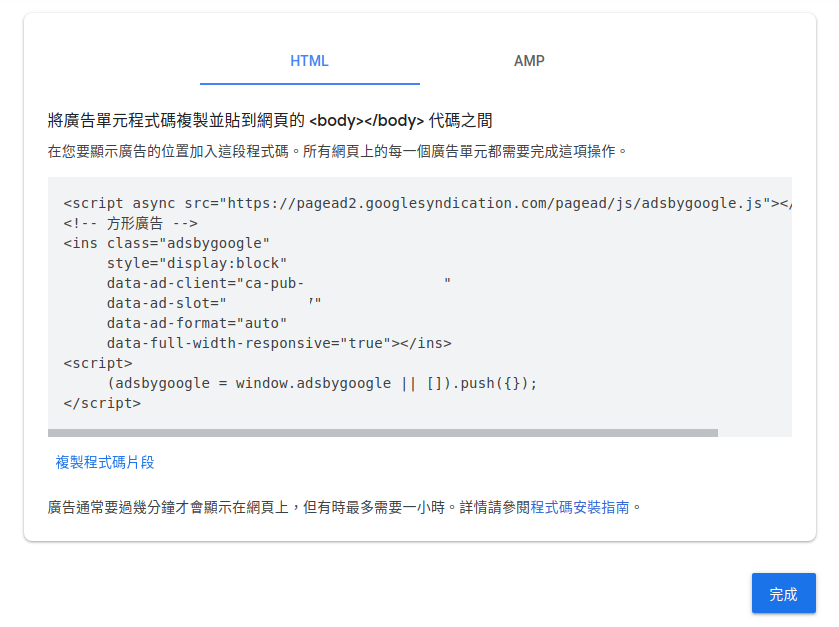839x627 pixels.
Task: Click 複製程式碼片段 to copy the code
Action: click(105, 462)
